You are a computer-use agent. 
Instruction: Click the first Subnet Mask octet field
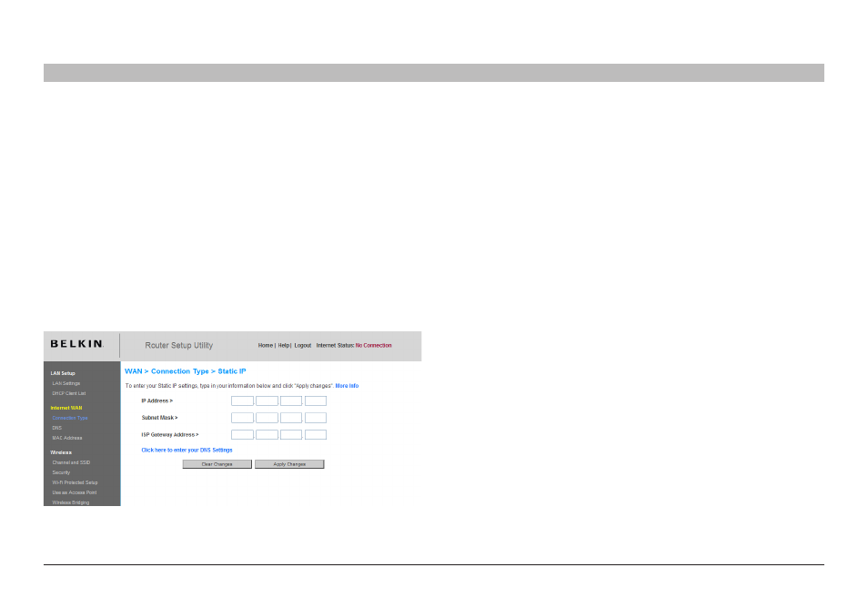coord(242,418)
